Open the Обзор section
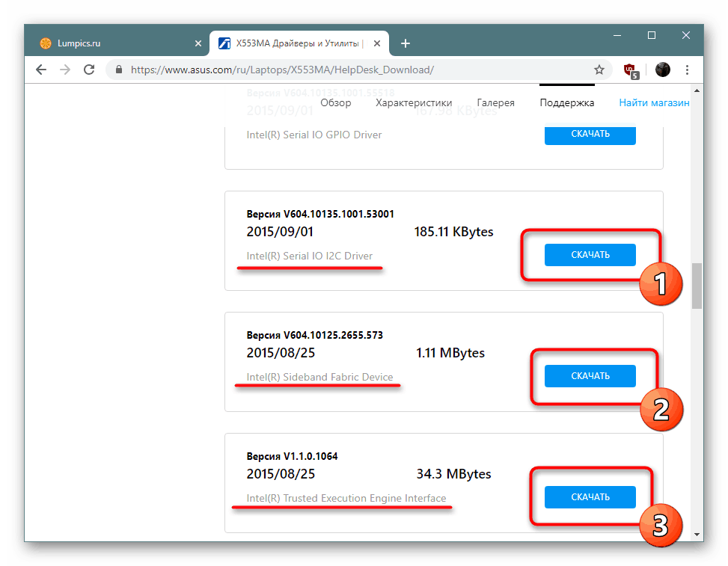Screen dimensions: 728x566 coord(336,102)
